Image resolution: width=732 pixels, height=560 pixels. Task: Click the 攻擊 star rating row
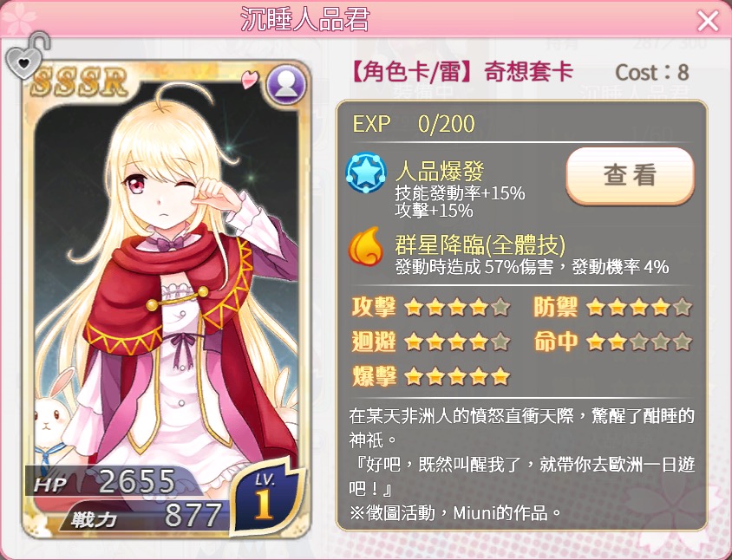[430, 308]
